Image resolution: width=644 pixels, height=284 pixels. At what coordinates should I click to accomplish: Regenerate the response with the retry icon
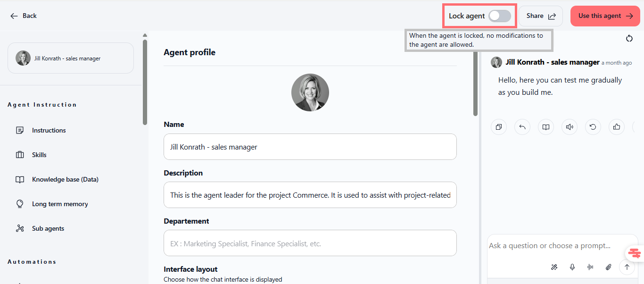[x=593, y=127]
